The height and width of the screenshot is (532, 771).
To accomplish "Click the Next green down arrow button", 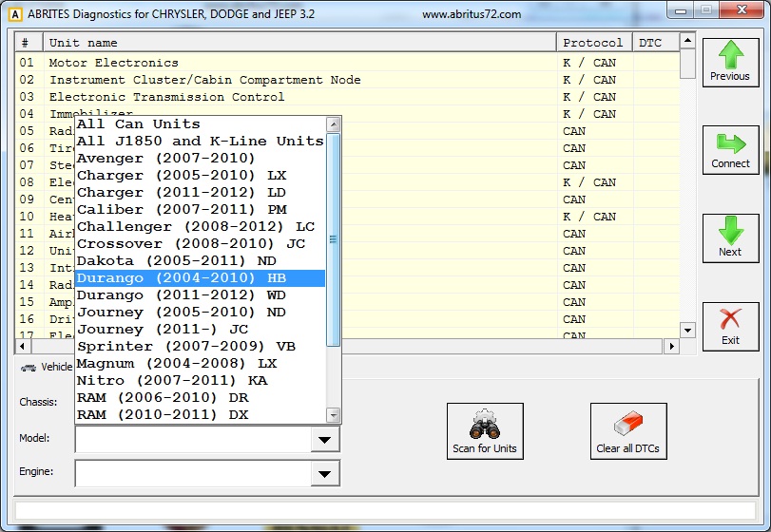I will [730, 238].
